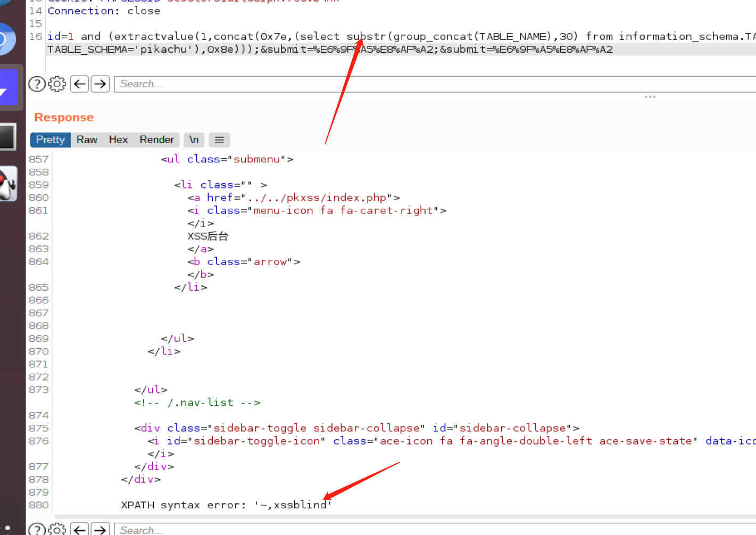This screenshot has height=535, width=756.
Task: Click the extractvalue payload line in request
Action: tap(402, 36)
